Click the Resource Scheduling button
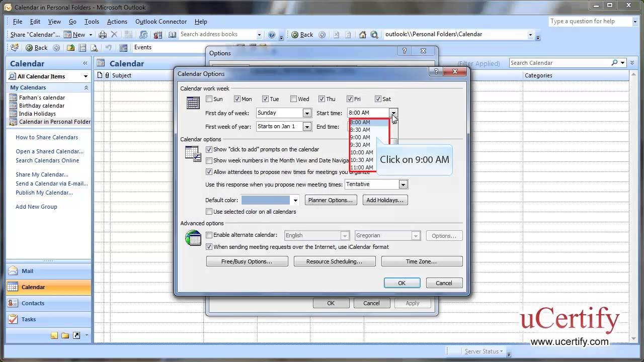Screen dimensions: 644x362 pos(335,261)
